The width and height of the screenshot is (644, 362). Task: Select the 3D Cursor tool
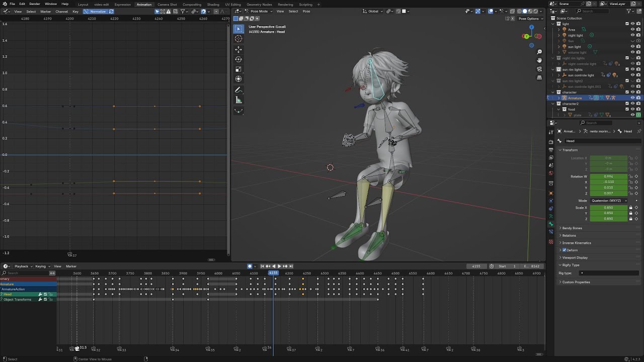click(238, 39)
